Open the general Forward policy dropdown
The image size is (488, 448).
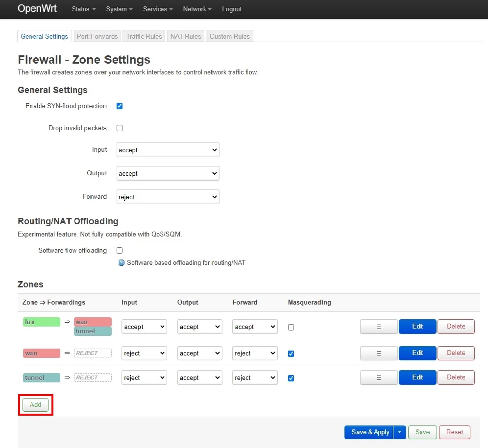click(x=168, y=197)
